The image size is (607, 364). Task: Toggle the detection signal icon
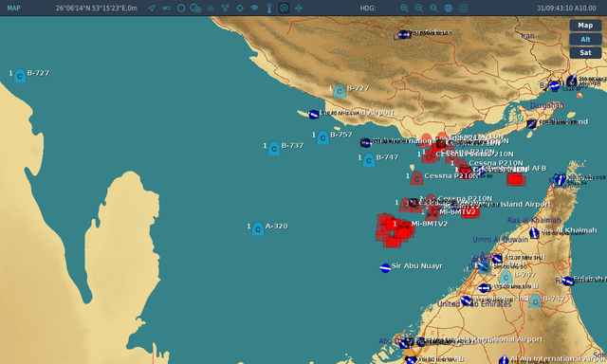click(x=255, y=9)
